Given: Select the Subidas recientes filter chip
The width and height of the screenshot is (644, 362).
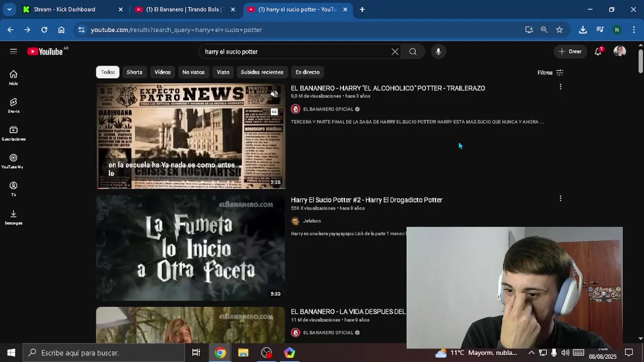Looking at the screenshot, I should click(x=262, y=72).
